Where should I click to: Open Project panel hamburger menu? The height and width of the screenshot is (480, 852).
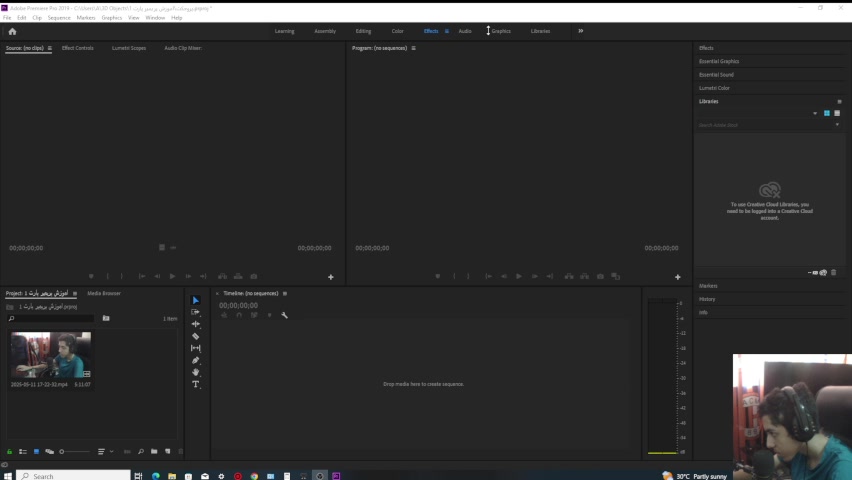pyautogui.click(x=75, y=294)
